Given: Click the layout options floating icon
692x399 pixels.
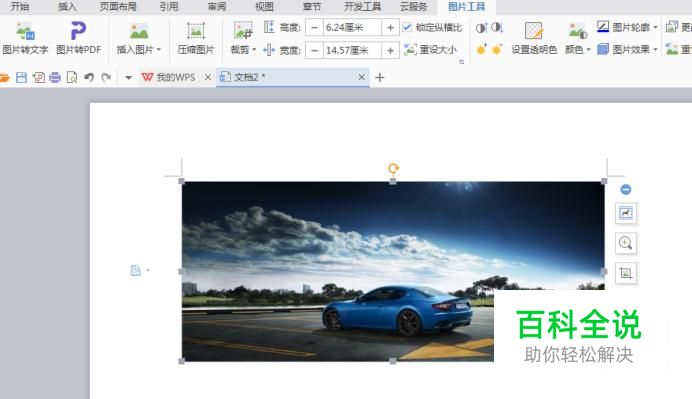Looking at the screenshot, I should pos(625,213).
